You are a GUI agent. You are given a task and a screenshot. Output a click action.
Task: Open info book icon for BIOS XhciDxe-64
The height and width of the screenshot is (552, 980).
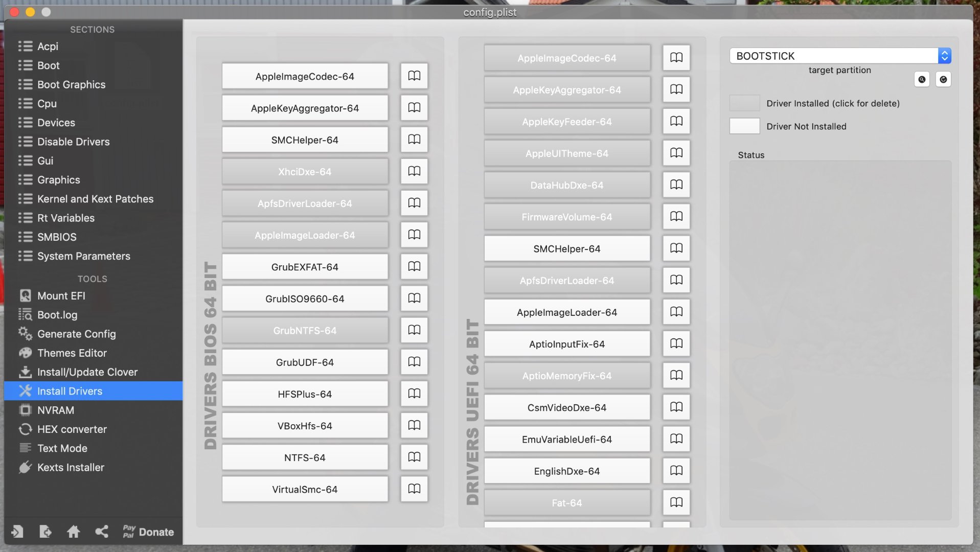point(414,171)
